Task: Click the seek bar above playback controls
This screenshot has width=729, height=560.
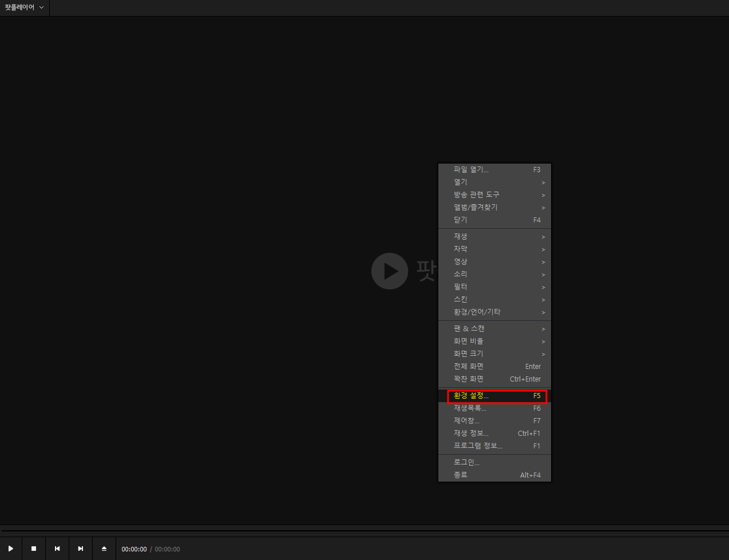Action: pos(364,530)
